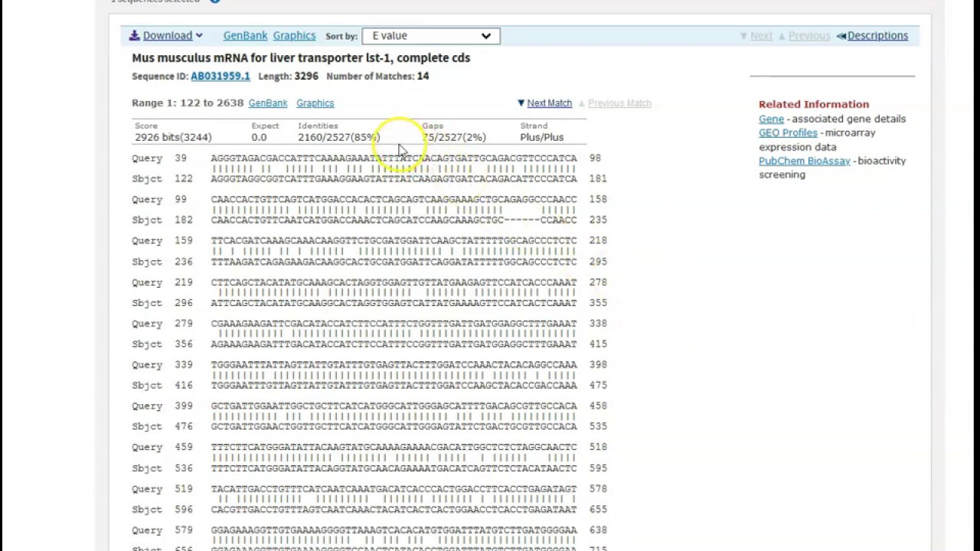Open GEO Profiles link
Viewport: 980px width, 551px height.
(x=788, y=132)
